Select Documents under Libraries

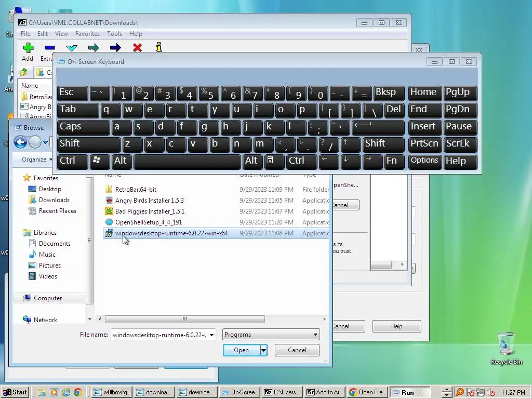point(54,244)
